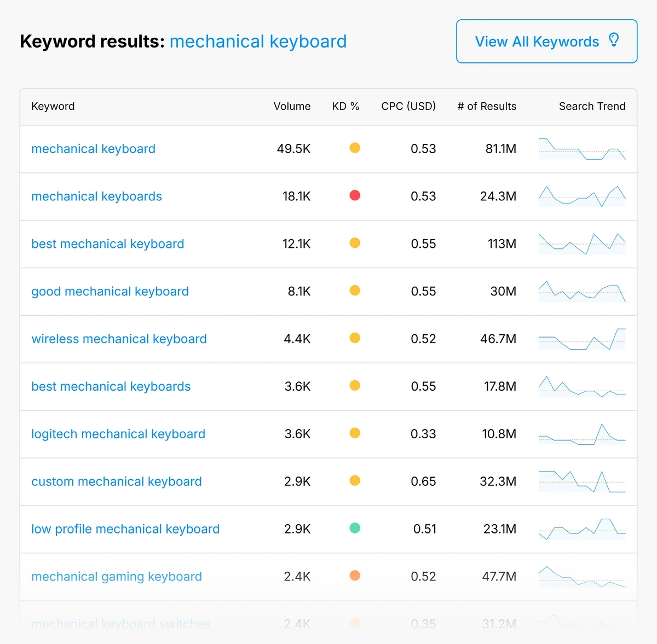Open the search trend sparkline for mechanical keyboard
This screenshot has width=657, height=644.
tap(582, 148)
